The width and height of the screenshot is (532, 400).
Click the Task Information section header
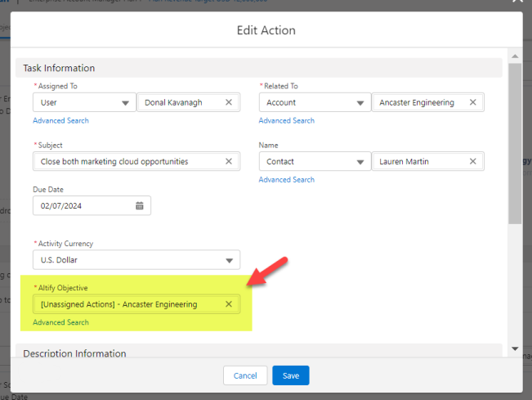point(259,68)
